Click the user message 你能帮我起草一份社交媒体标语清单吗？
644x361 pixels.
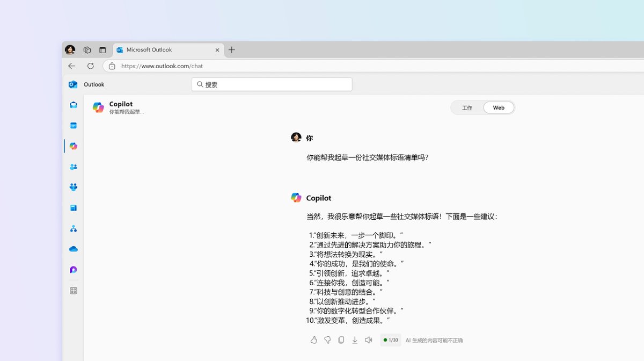tap(368, 157)
